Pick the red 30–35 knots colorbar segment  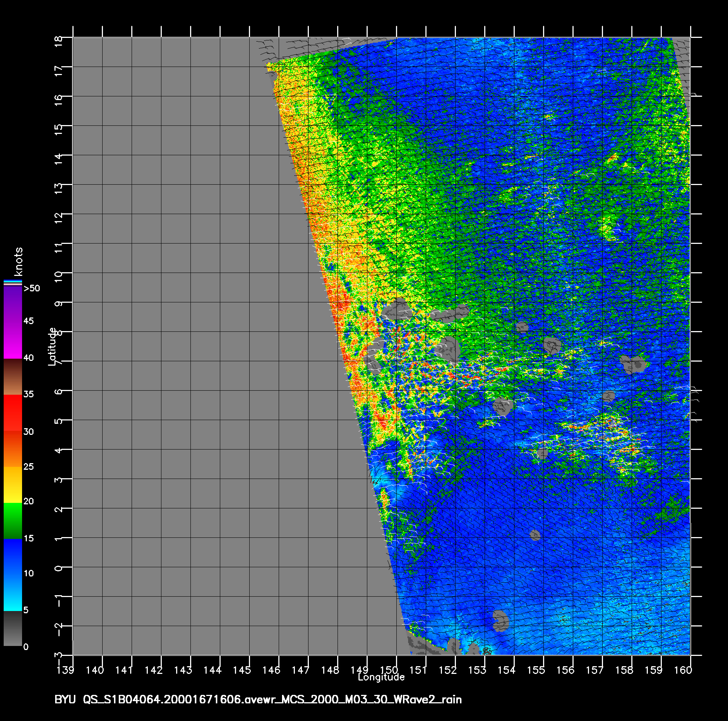[x=13, y=413]
